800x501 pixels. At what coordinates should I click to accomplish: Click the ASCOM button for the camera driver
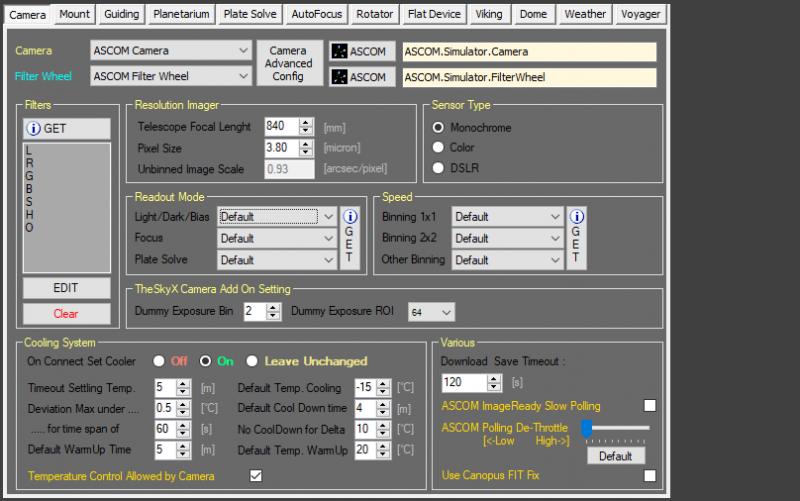(x=362, y=52)
